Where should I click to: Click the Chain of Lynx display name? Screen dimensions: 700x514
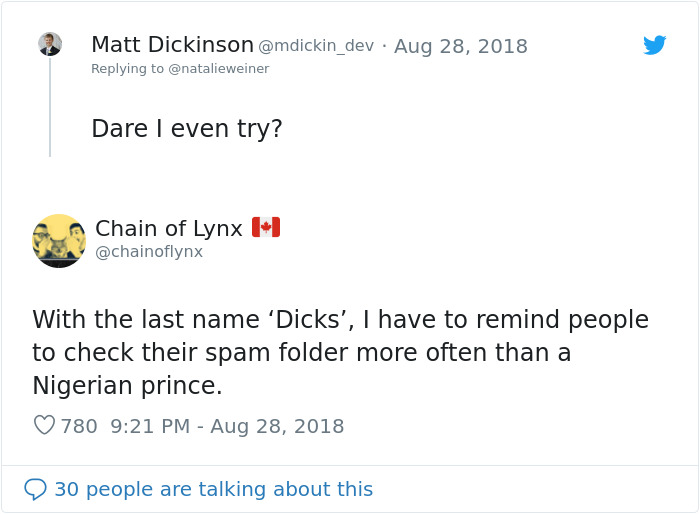point(169,229)
